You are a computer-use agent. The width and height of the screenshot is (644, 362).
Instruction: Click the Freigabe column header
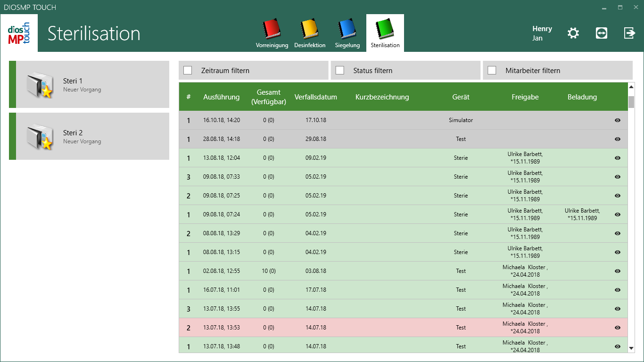point(525,97)
